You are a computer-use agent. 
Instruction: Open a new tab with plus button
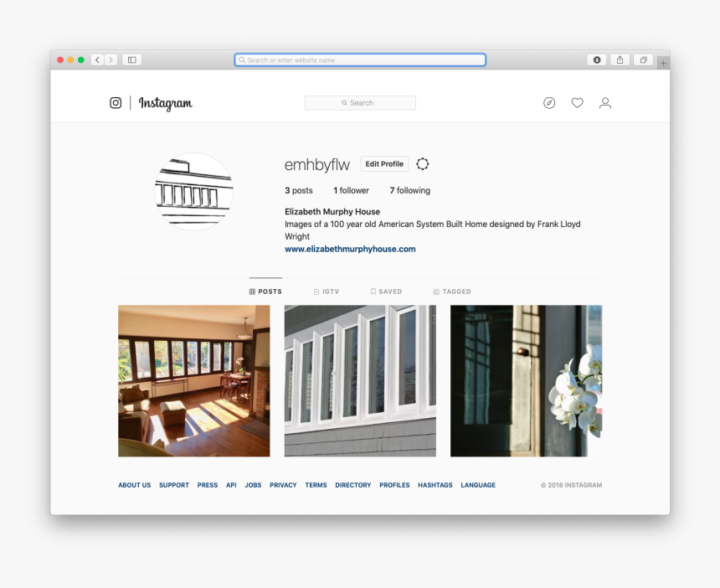click(x=663, y=63)
